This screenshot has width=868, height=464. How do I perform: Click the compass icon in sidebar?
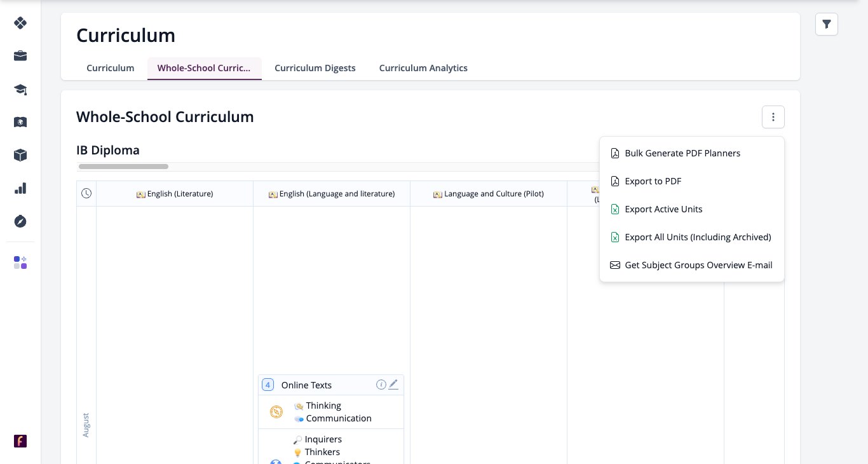20,221
